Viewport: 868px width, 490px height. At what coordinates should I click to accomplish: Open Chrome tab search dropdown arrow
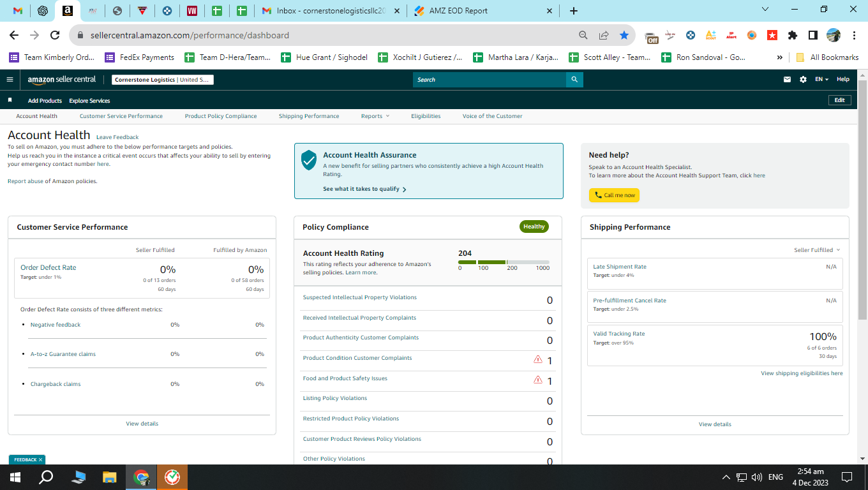767,9
